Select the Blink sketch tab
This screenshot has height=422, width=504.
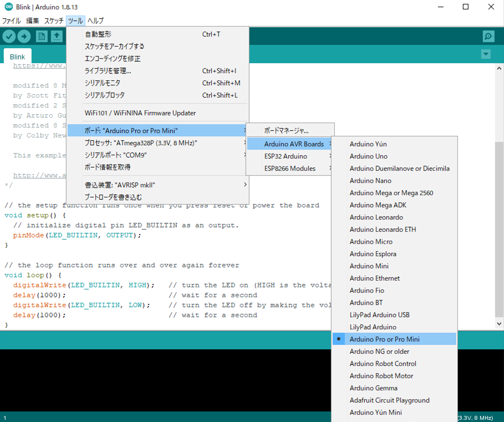coord(17,57)
